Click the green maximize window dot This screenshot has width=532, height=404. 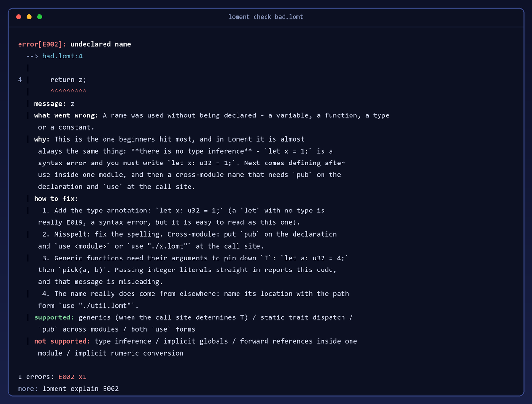pyautogui.click(x=39, y=17)
